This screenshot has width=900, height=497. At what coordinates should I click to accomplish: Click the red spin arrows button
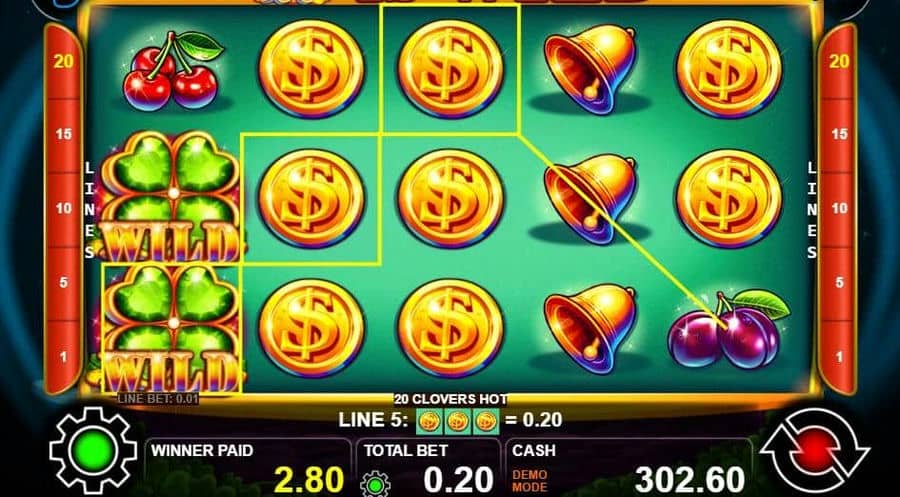coord(814,449)
